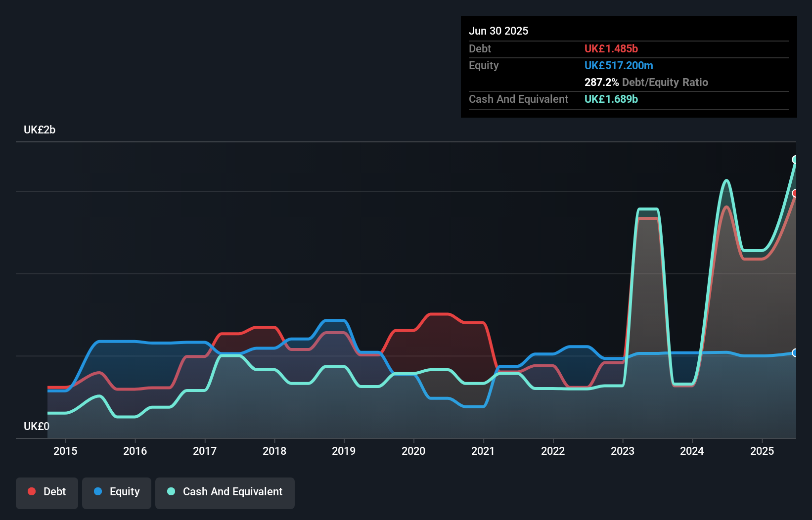The width and height of the screenshot is (812, 520).
Task: Click the 287.2% Debt/Equity Ratio label
Action: (x=646, y=82)
